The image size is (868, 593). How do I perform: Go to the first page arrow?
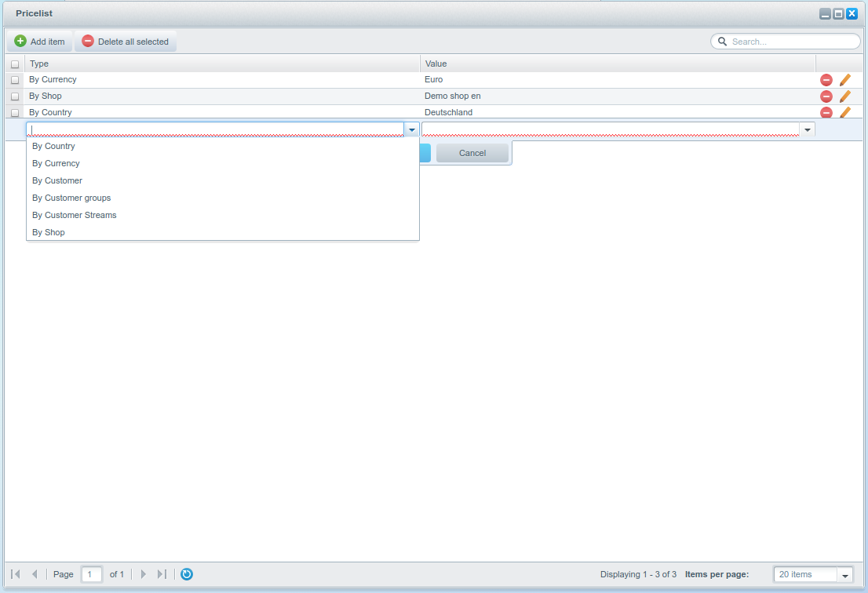(16, 574)
